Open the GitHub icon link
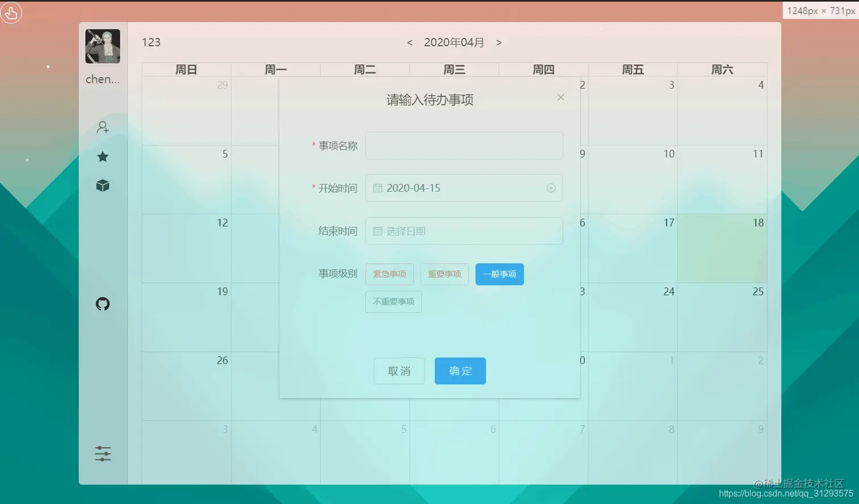This screenshot has width=859, height=504. tap(102, 303)
